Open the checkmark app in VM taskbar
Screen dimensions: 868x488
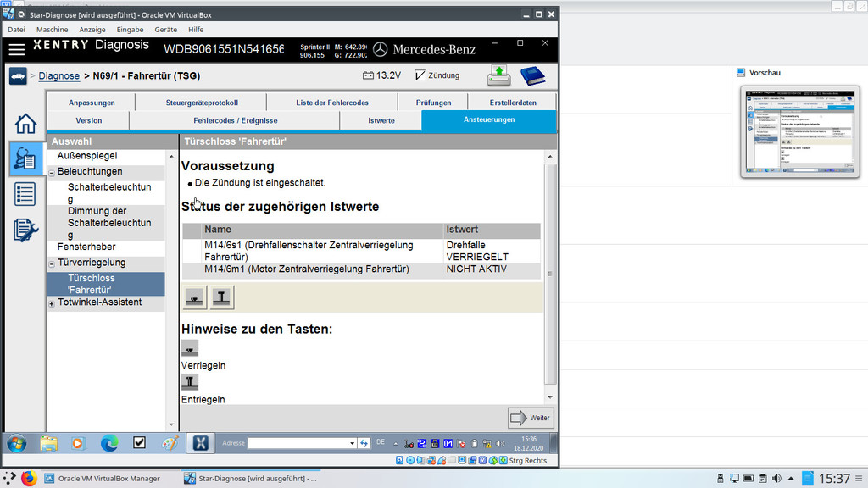[x=140, y=442]
